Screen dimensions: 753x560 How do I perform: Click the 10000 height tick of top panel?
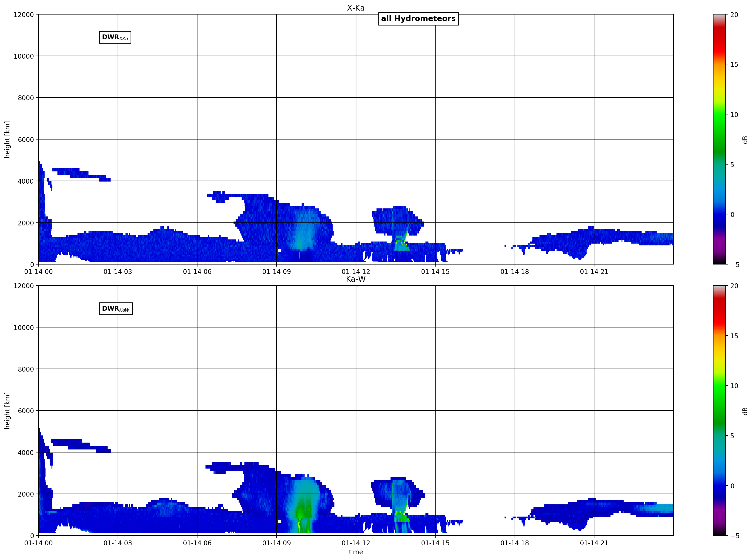click(24, 56)
